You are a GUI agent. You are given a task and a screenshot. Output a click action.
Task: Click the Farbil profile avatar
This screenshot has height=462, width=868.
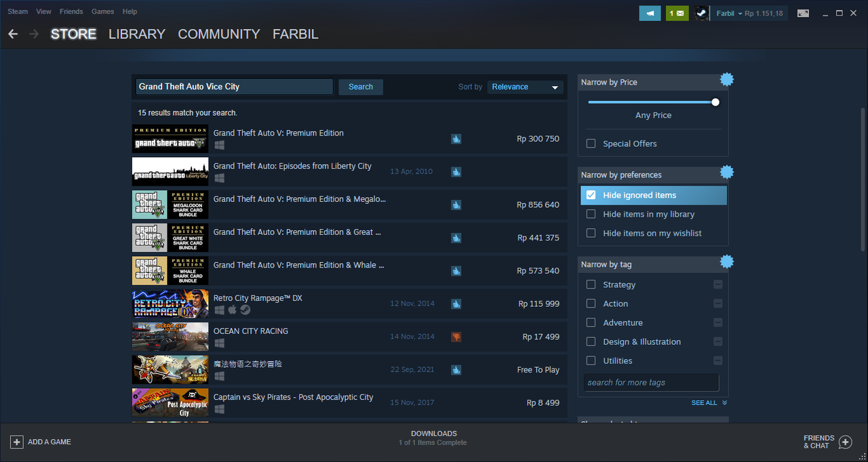pos(701,13)
